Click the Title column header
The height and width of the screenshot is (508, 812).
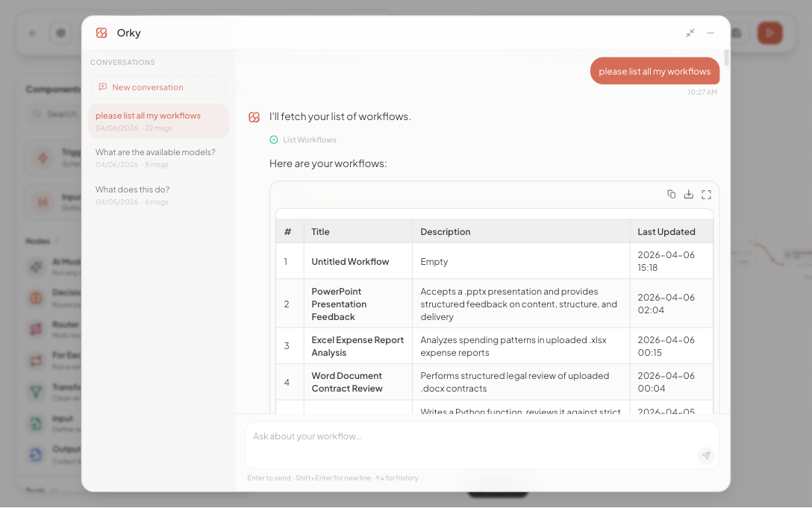321,232
